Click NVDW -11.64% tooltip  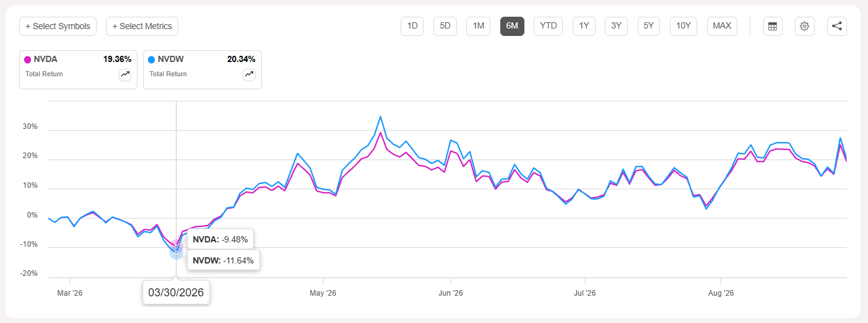pyautogui.click(x=223, y=260)
